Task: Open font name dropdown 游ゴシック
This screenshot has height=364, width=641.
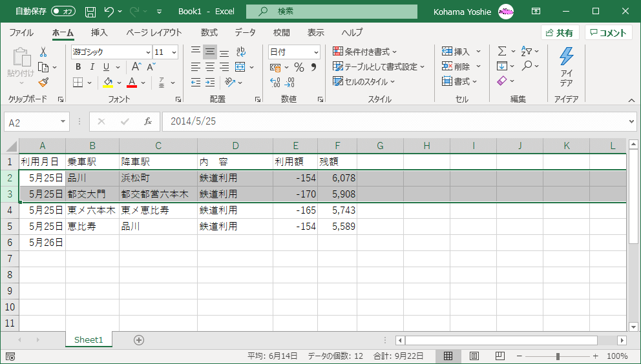Action: 148,52
